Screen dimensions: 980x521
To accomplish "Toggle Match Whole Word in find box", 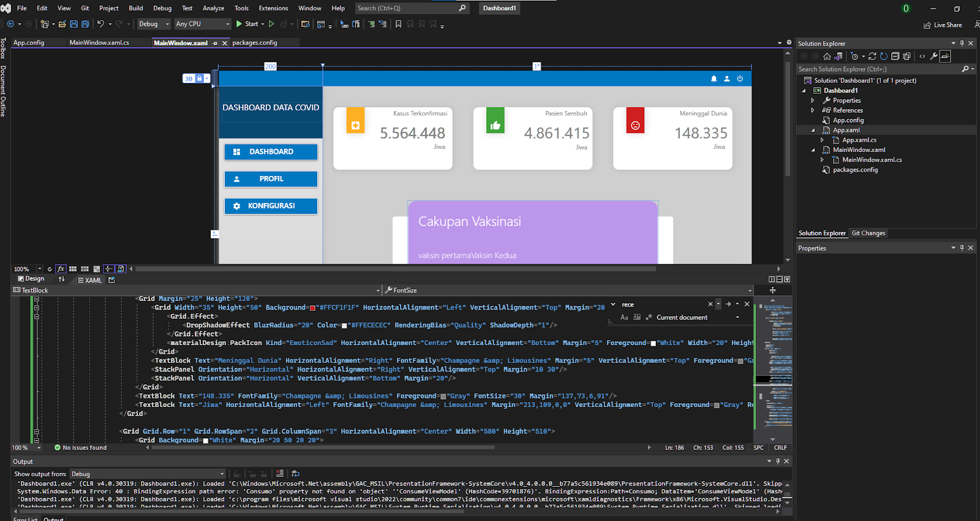I will click(x=637, y=318).
